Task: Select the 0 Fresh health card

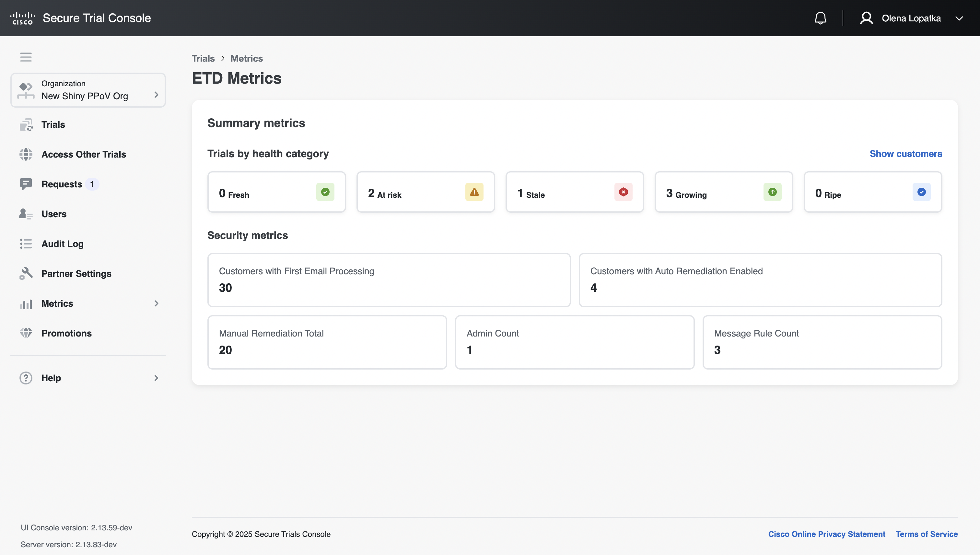Action: tap(277, 192)
